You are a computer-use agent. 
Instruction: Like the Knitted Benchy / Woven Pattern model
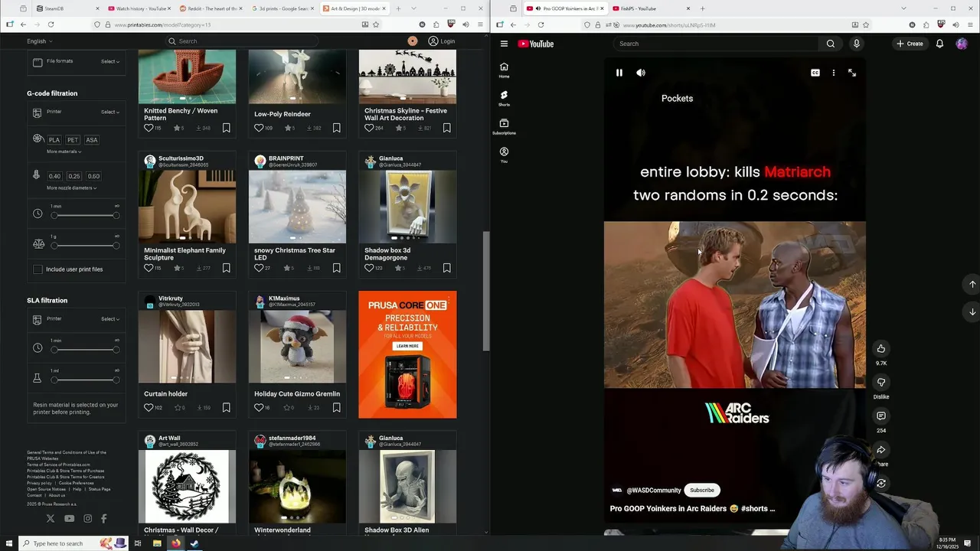coord(149,128)
